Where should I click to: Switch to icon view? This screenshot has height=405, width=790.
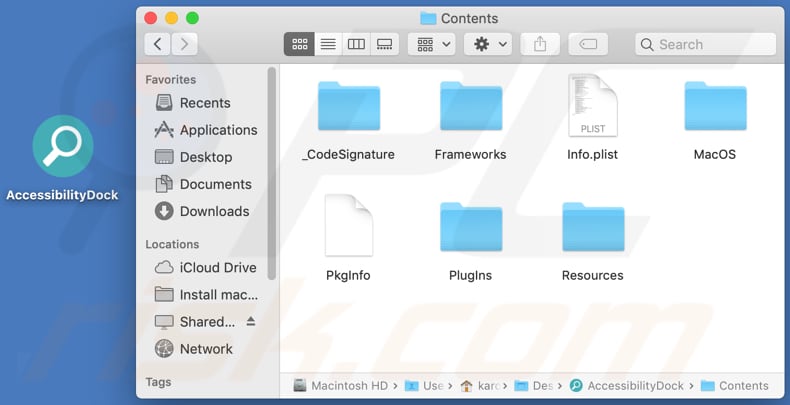(x=299, y=44)
